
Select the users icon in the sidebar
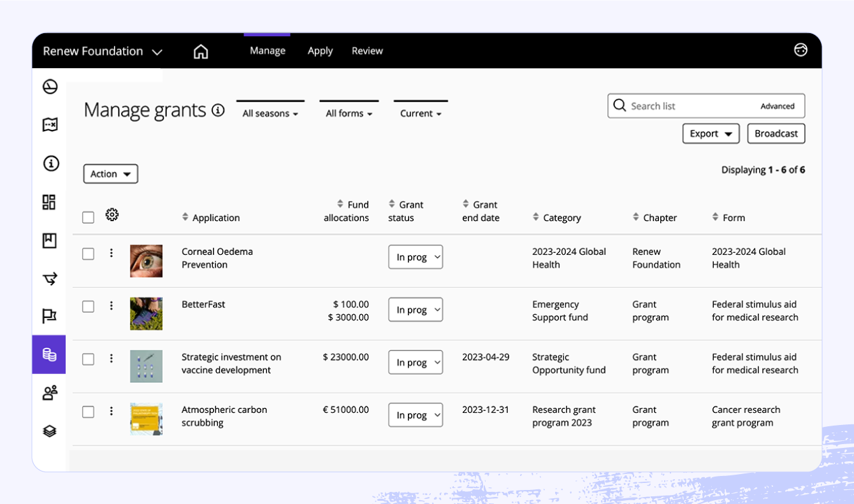tap(49, 392)
